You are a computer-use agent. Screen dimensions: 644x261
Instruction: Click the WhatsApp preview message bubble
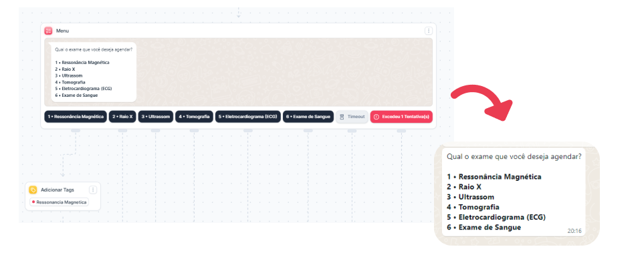(x=514, y=192)
